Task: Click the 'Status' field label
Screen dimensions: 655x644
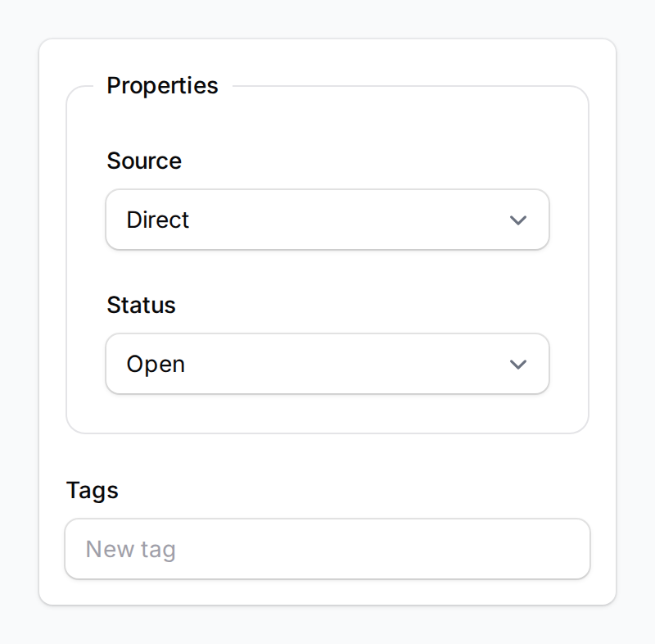Action: [x=141, y=305]
